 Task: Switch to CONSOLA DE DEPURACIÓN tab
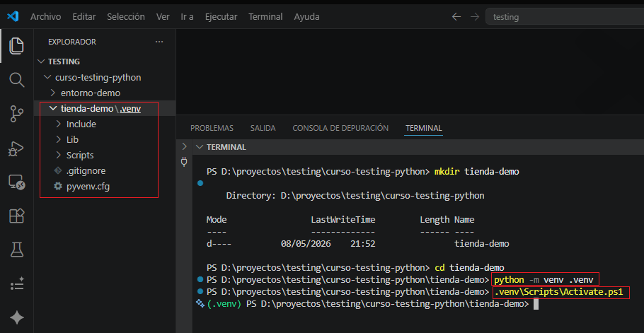coord(340,128)
